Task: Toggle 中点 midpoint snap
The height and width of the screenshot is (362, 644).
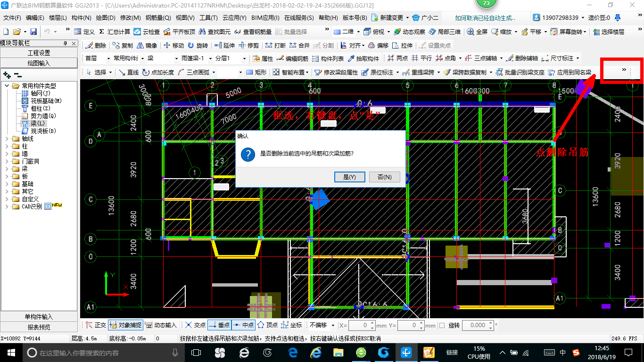Action: coord(243,325)
